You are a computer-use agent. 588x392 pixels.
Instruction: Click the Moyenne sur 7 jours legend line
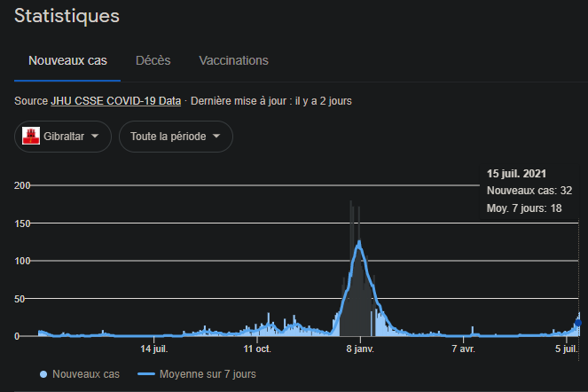(x=146, y=374)
